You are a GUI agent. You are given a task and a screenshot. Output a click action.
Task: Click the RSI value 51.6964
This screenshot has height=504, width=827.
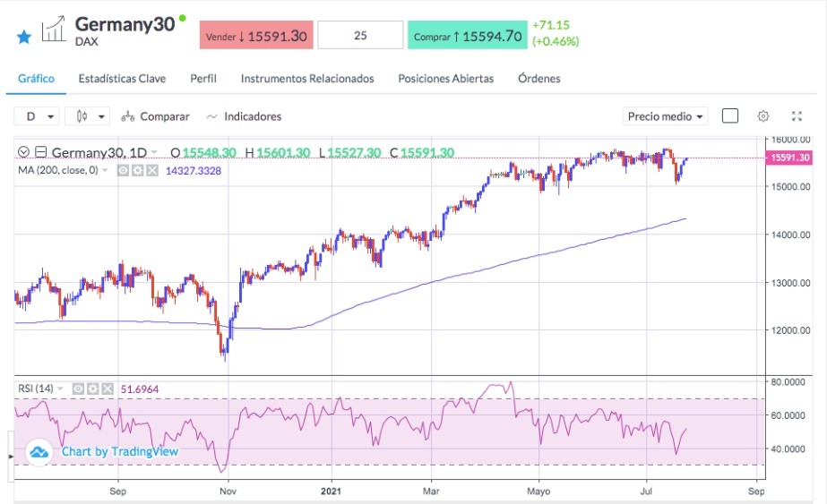[x=140, y=389]
